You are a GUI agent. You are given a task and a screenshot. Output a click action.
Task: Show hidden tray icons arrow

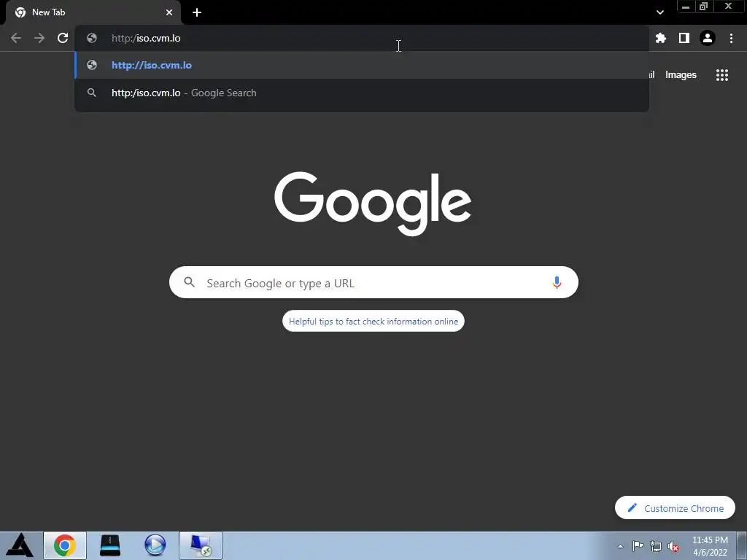(x=620, y=546)
